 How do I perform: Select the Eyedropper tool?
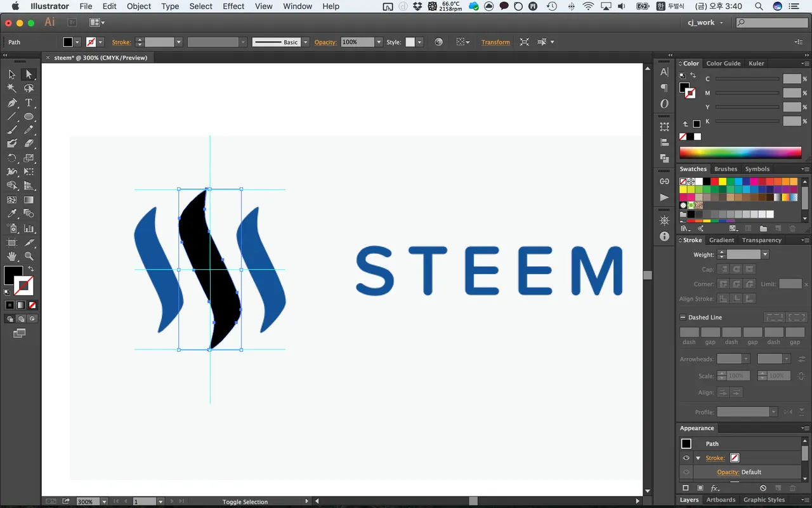[12, 214]
